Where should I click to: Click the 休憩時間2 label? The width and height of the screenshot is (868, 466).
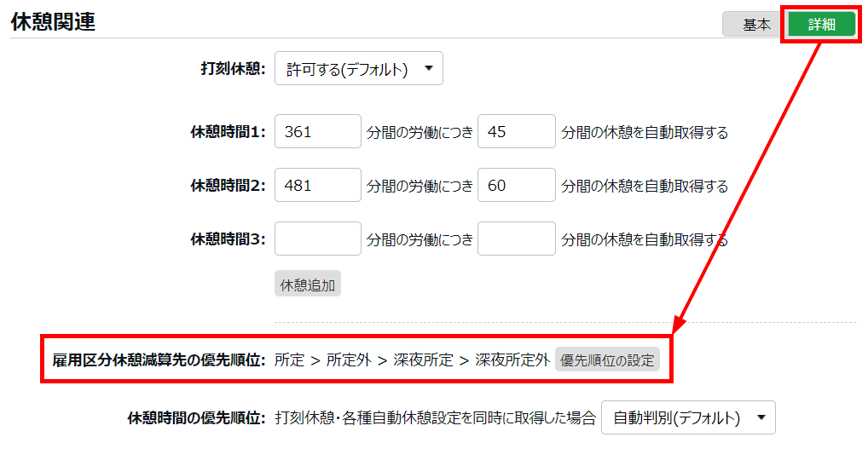[x=228, y=186]
